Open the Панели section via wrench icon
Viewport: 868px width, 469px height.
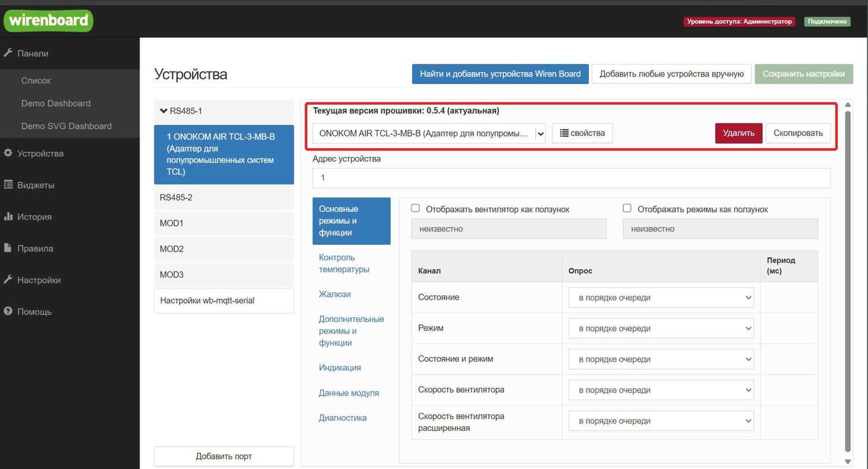point(8,53)
